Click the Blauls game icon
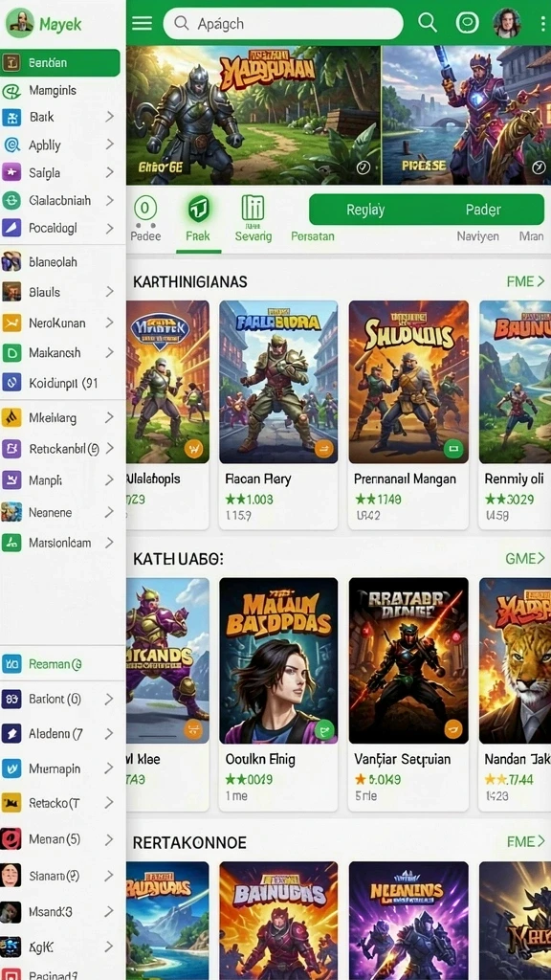The image size is (551, 980). [11, 292]
